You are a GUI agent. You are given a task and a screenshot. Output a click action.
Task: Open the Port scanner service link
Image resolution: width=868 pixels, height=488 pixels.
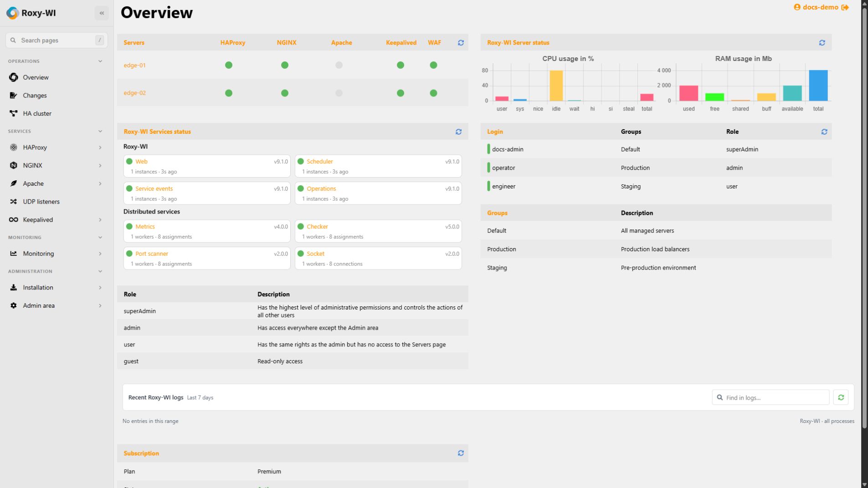coord(152,254)
